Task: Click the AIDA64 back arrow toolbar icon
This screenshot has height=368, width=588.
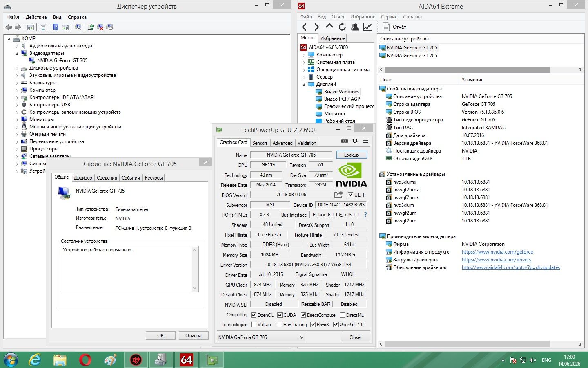Action: tap(305, 27)
